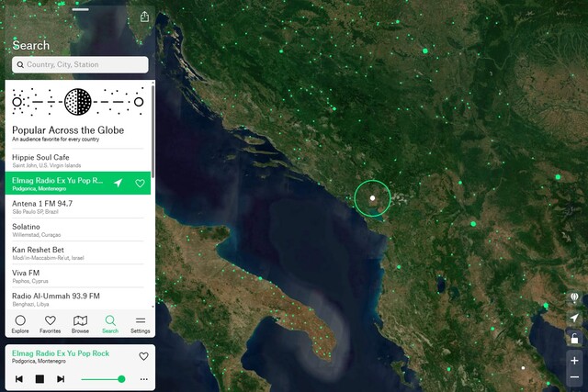The height and width of the screenshot is (392, 588).
Task: Zoom out on the map
Action: [574, 376]
